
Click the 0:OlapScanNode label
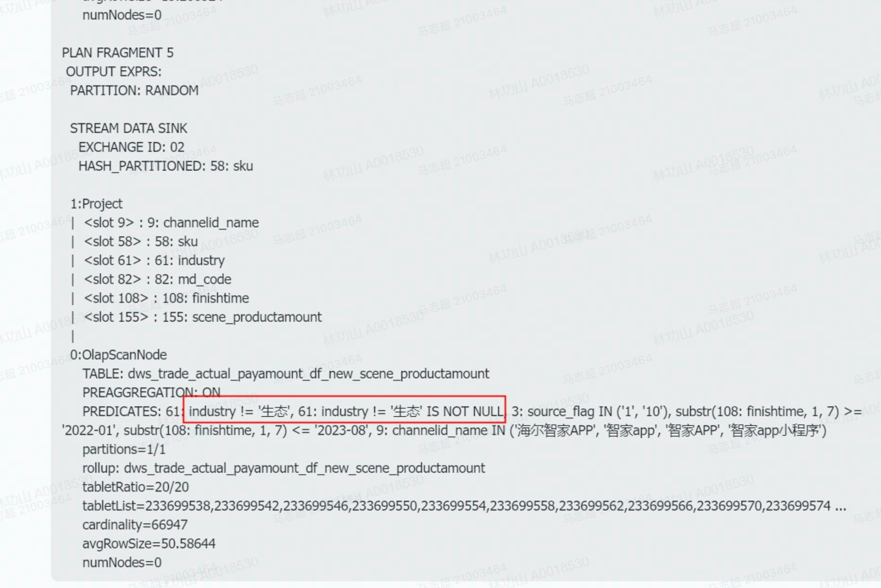[118, 355]
